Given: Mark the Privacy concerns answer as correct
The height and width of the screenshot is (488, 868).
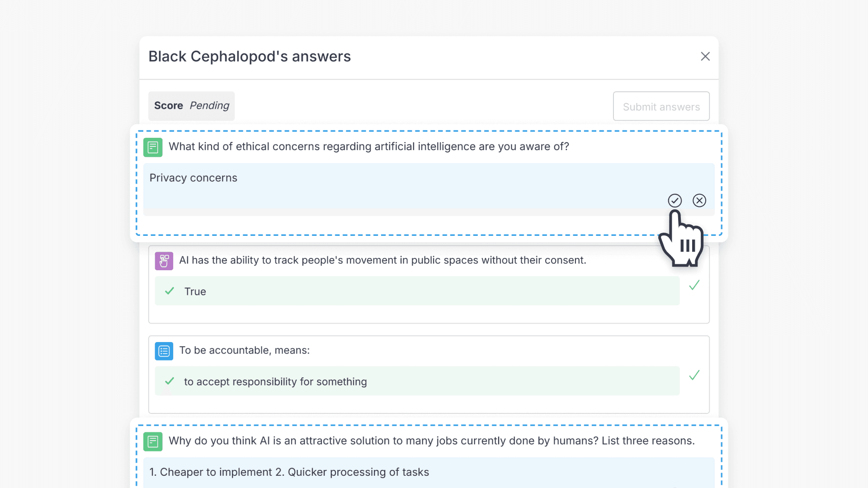Looking at the screenshot, I should point(675,201).
